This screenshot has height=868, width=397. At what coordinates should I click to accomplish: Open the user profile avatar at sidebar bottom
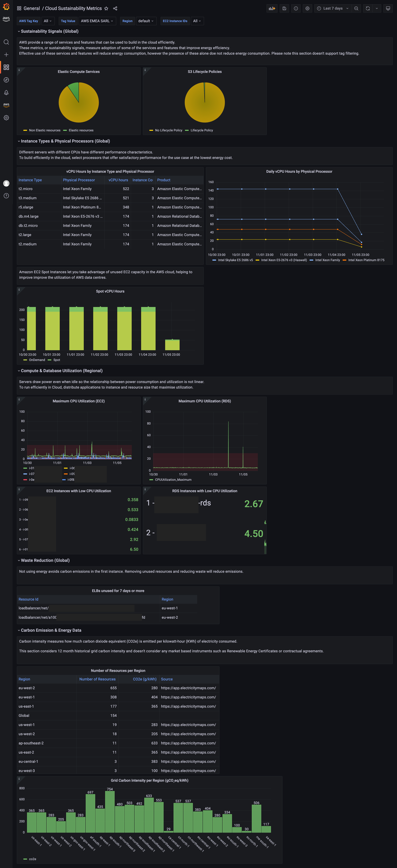point(6,183)
